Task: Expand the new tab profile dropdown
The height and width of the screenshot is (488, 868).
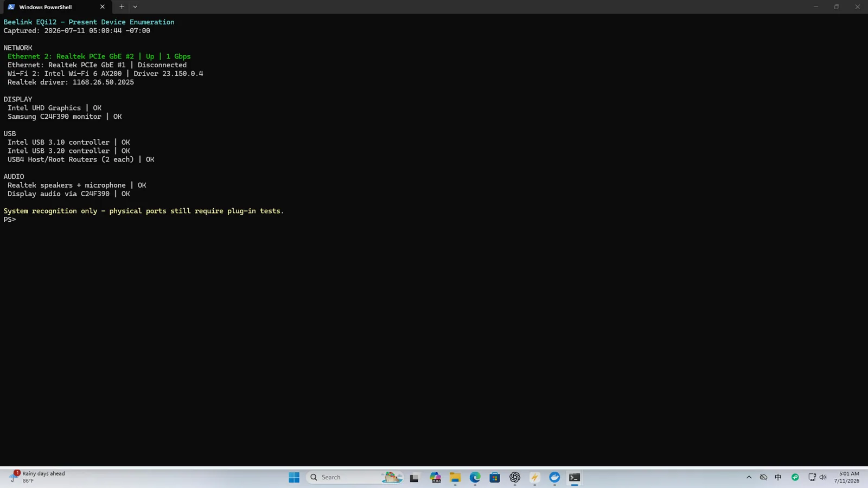Action: pos(135,7)
